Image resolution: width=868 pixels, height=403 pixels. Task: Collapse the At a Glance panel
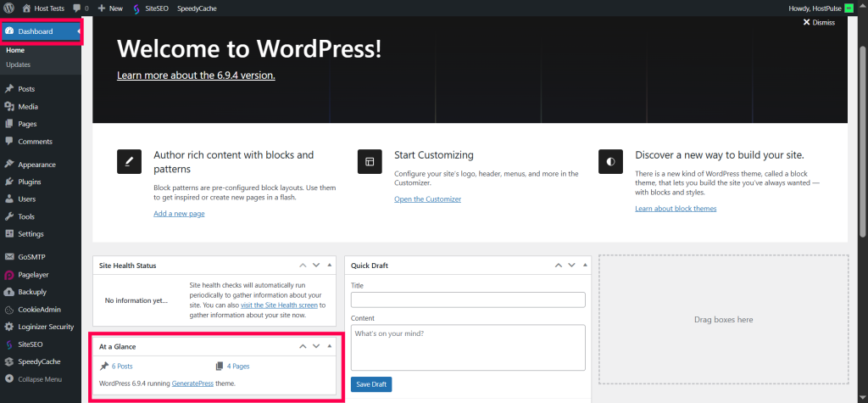[x=330, y=346]
